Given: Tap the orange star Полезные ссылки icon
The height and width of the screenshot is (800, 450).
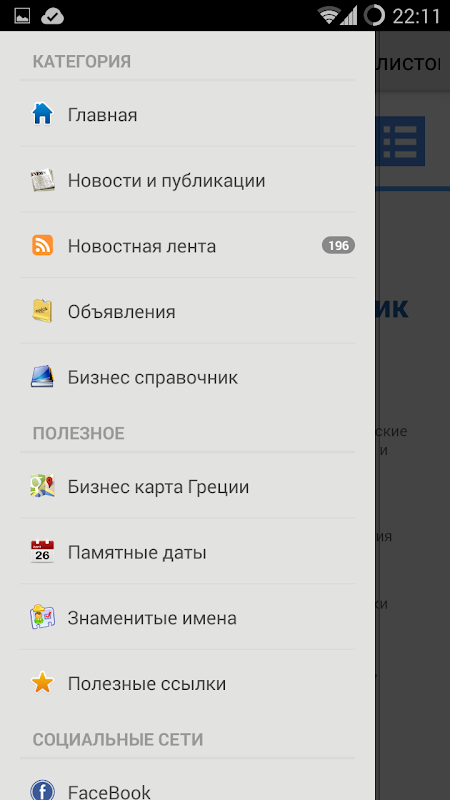Looking at the screenshot, I should click(x=42, y=683).
